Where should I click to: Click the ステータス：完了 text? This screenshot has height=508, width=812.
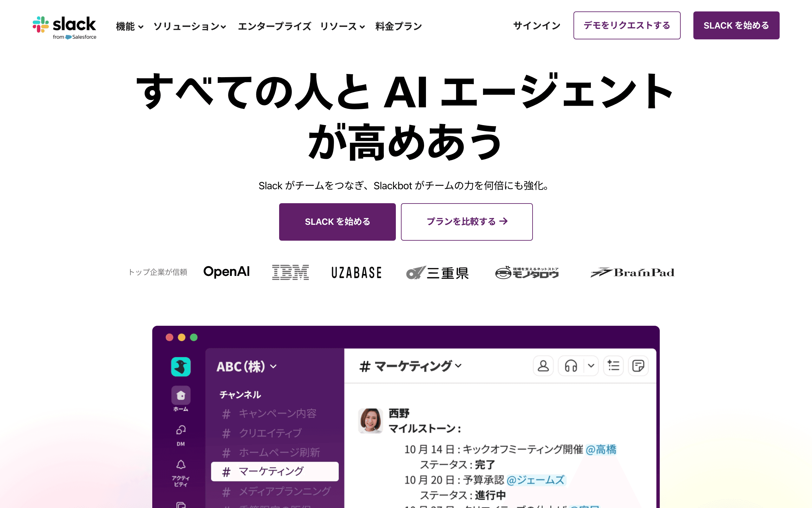457,465
